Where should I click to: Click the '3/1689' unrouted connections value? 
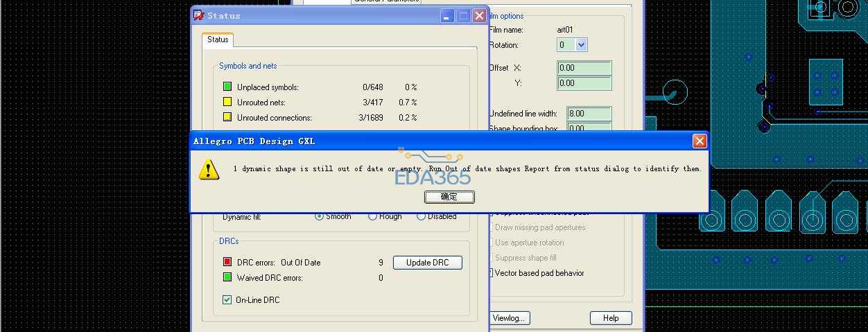click(x=371, y=118)
